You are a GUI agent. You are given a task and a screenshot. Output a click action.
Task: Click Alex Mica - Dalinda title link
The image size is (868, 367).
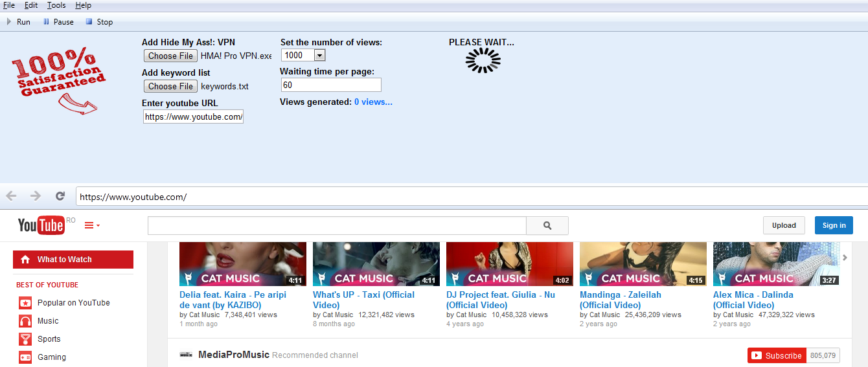[753, 300]
